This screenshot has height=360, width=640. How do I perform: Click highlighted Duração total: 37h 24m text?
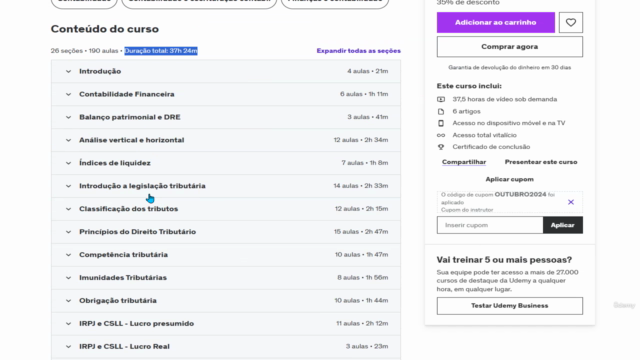[x=161, y=51]
